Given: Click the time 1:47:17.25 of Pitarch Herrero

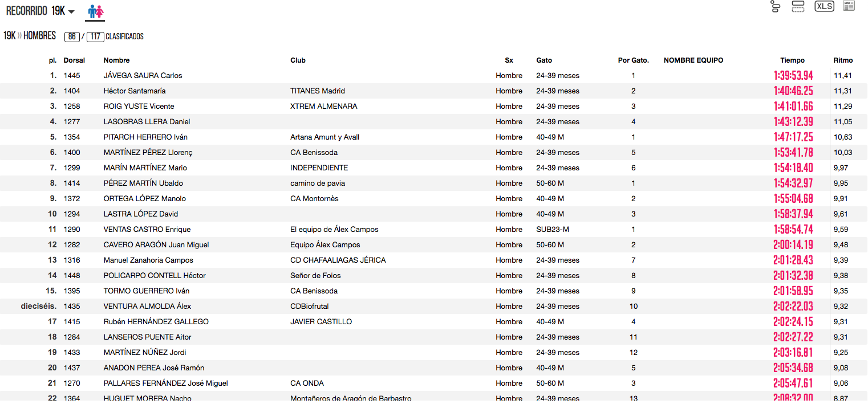Looking at the screenshot, I should (793, 137).
